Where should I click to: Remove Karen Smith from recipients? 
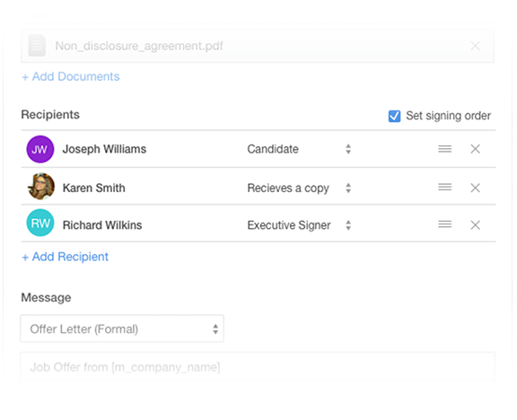pos(475,188)
